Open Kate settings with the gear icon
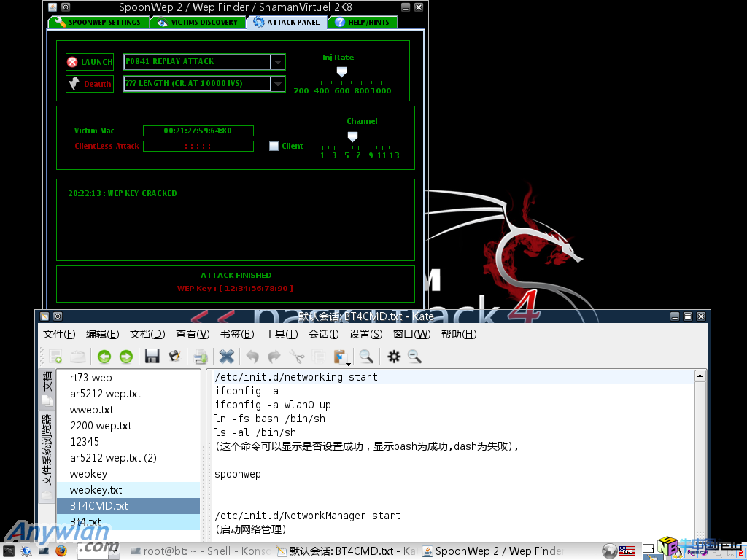Screen dimensions: 747x560 394,356
